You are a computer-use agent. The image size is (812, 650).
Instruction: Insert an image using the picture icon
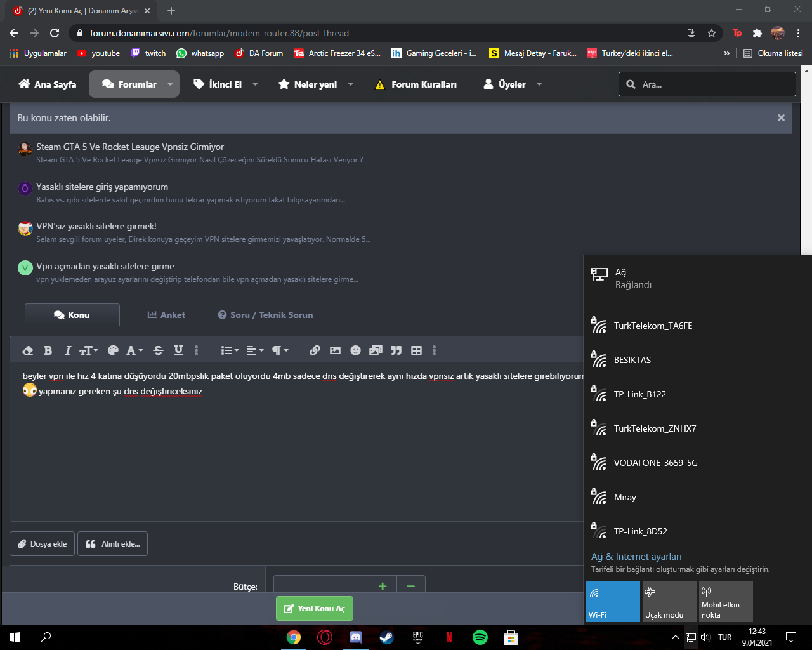(x=335, y=350)
